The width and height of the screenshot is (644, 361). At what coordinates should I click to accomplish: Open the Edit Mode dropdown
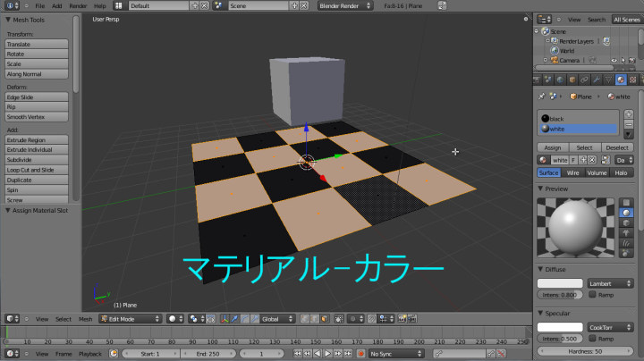click(x=130, y=318)
